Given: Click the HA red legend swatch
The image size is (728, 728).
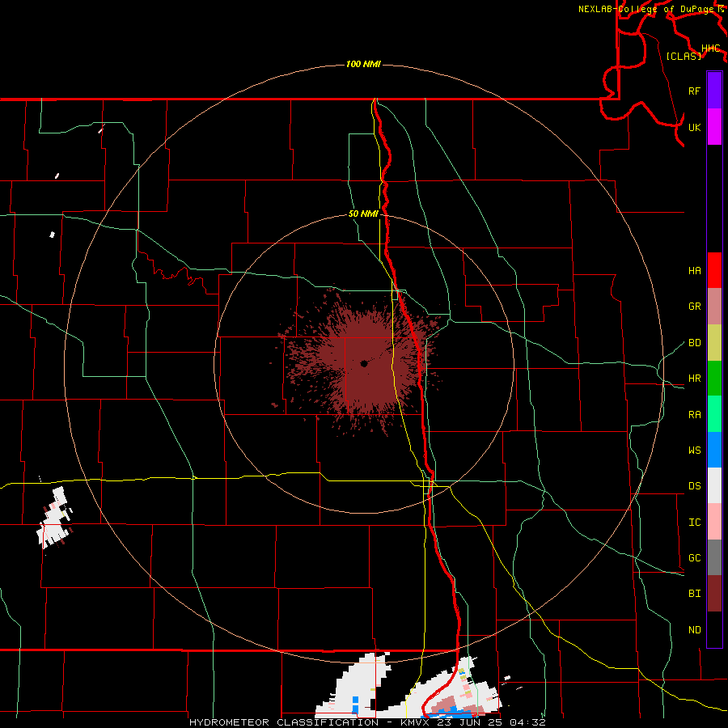Looking at the screenshot, I should pyautogui.click(x=714, y=270).
